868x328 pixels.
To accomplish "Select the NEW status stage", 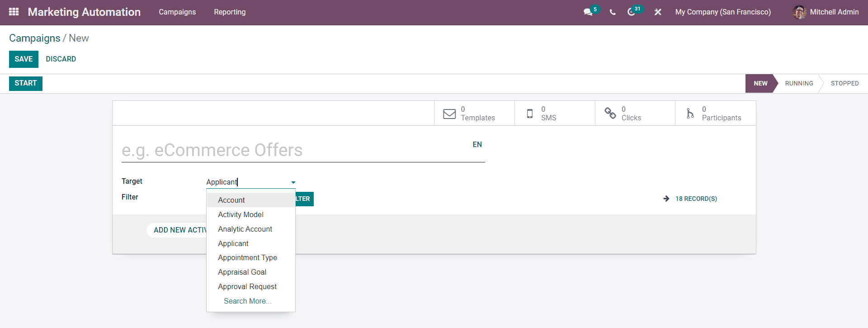I will (x=760, y=83).
